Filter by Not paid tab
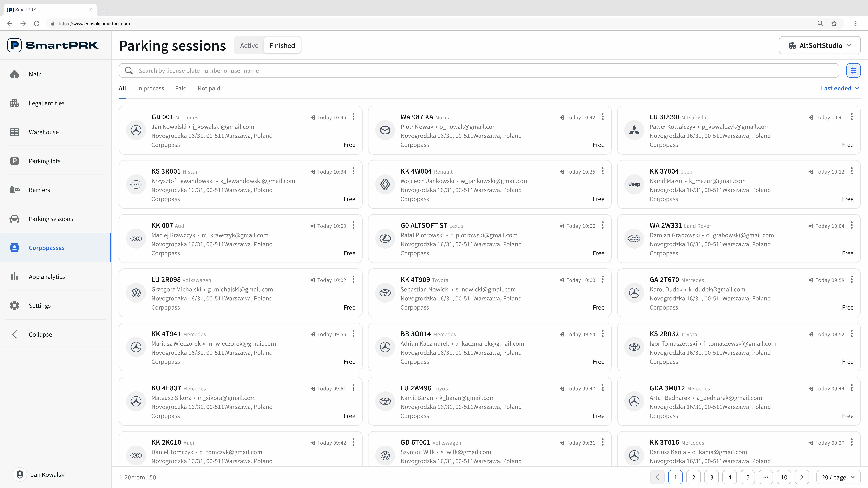 coord(209,88)
